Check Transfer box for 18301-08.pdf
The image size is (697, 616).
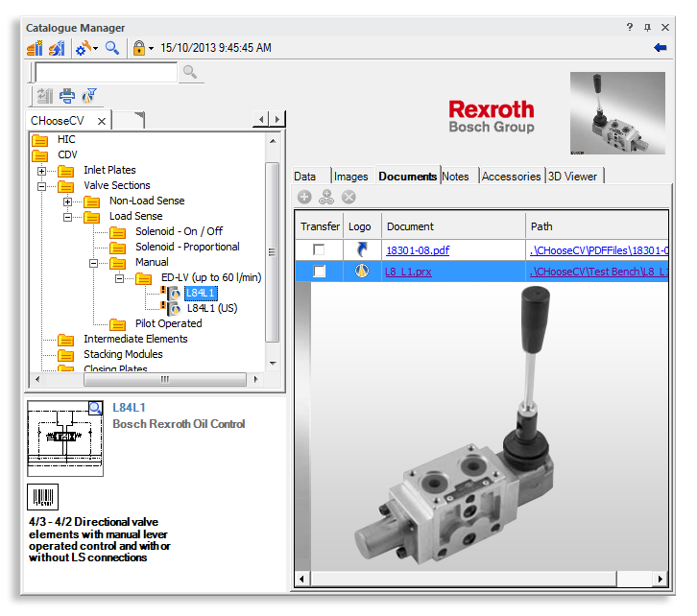pos(320,250)
